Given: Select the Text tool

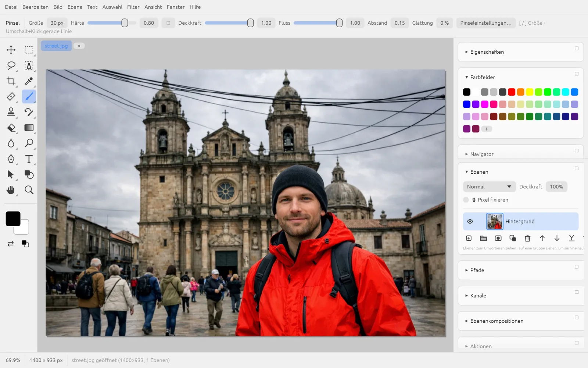Looking at the screenshot, I should point(29,159).
